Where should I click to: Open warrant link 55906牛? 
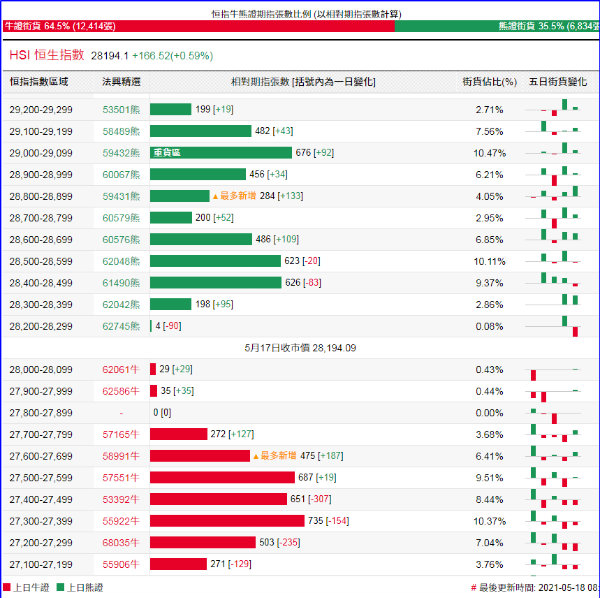(121, 564)
